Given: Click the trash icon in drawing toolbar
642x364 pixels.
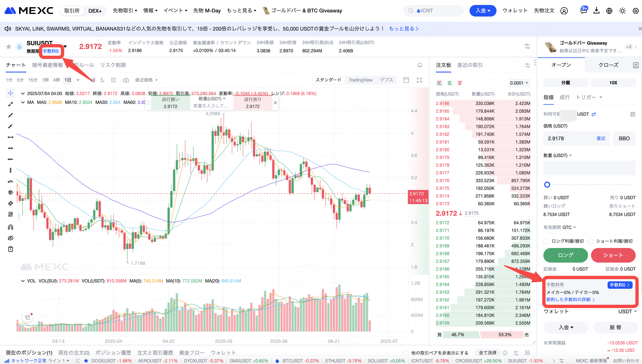Looking at the screenshot, I should pos(10,249).
